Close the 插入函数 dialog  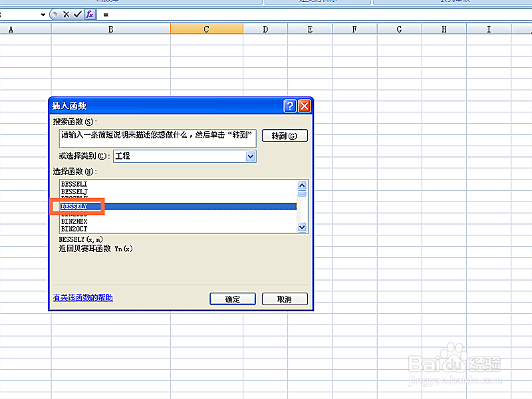(305, 106)
